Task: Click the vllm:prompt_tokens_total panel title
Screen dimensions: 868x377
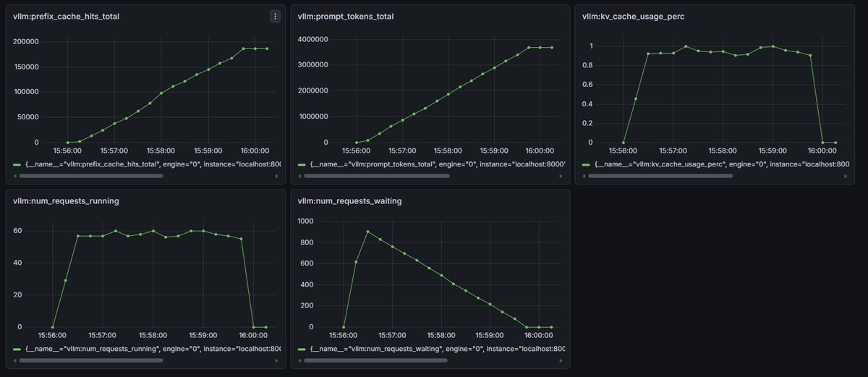Action: [346, 17]
